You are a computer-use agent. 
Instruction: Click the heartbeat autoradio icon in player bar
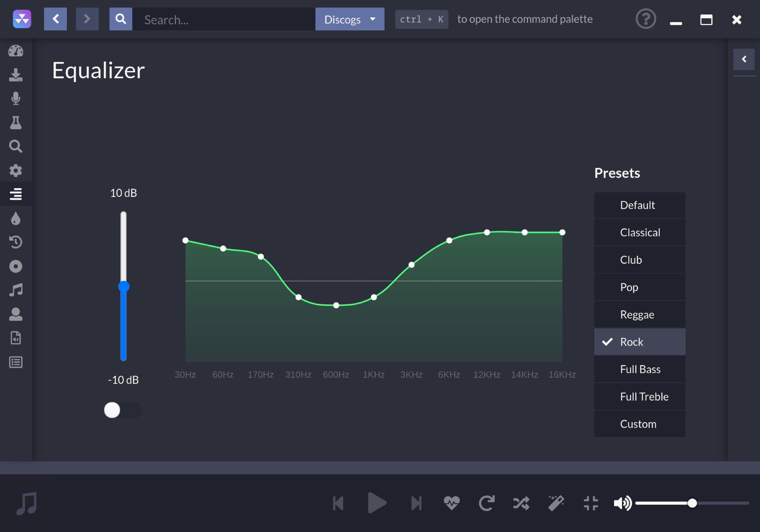[x=452, y=503]
